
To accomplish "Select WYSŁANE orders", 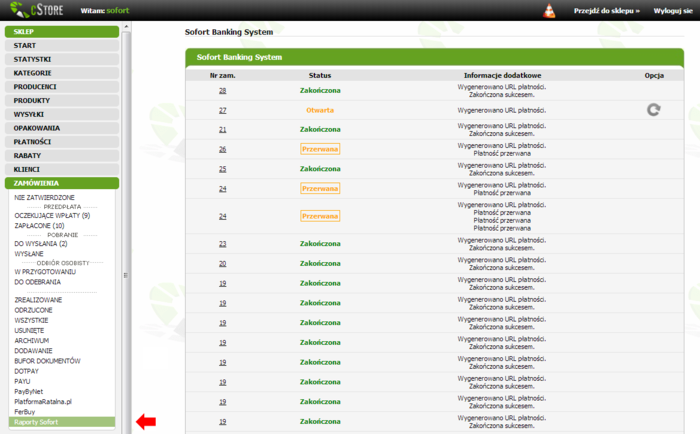I will pos(29,254).
